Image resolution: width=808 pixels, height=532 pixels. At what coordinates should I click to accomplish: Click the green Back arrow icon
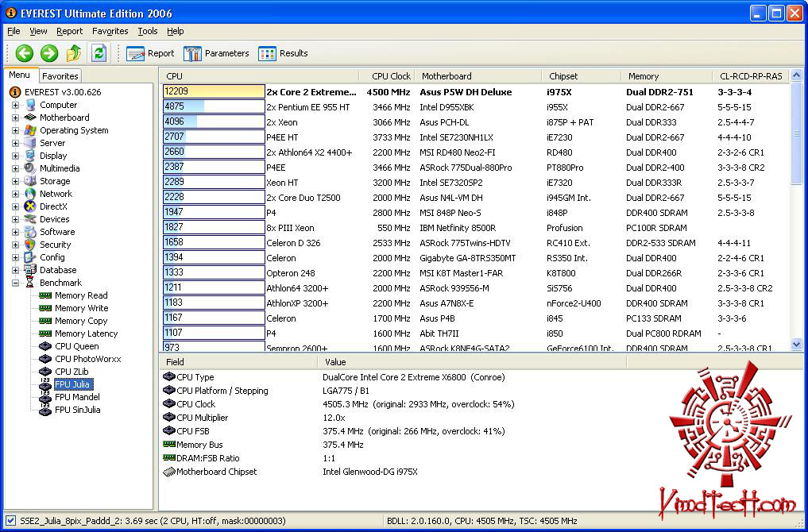coord(24,53)
